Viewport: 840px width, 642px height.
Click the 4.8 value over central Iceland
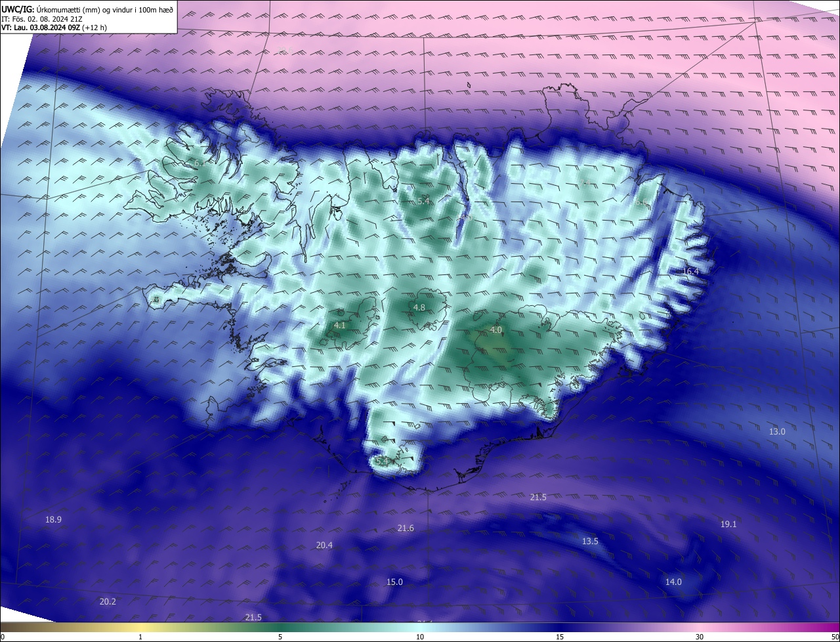(419, 307)
